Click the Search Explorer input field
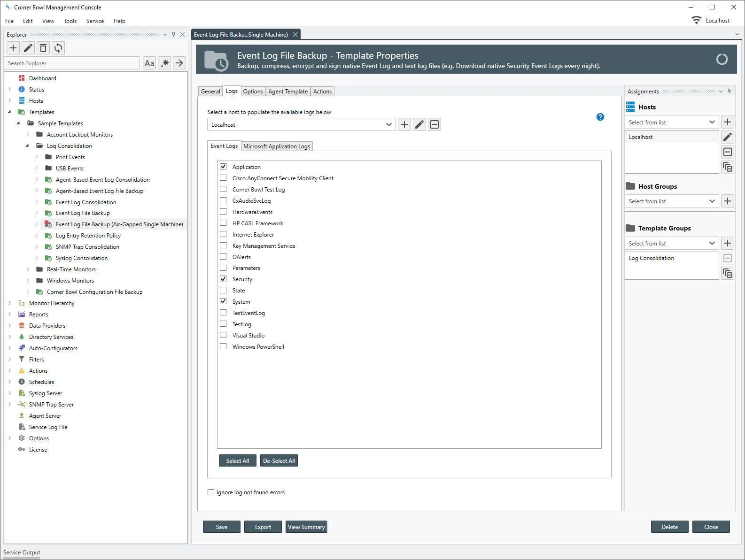This screenshot has width=745, height=560. coord(72,63)
